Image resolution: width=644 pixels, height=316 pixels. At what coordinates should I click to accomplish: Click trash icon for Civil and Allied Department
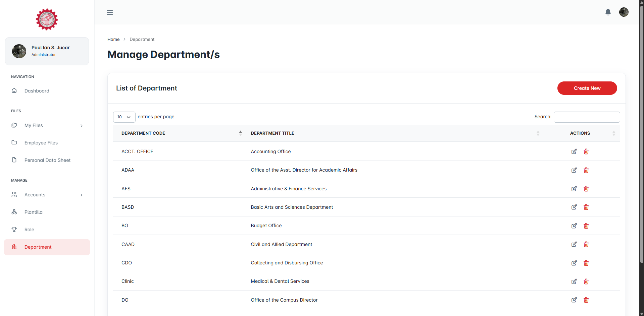[586, 244]
